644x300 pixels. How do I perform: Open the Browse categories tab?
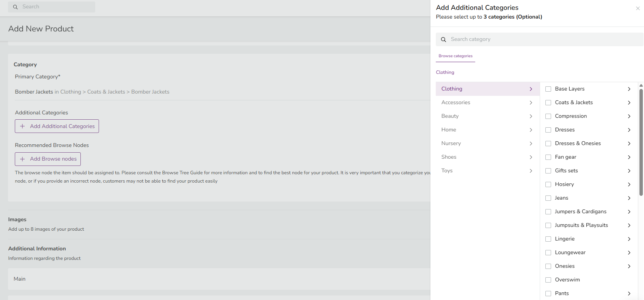(455, 56)
